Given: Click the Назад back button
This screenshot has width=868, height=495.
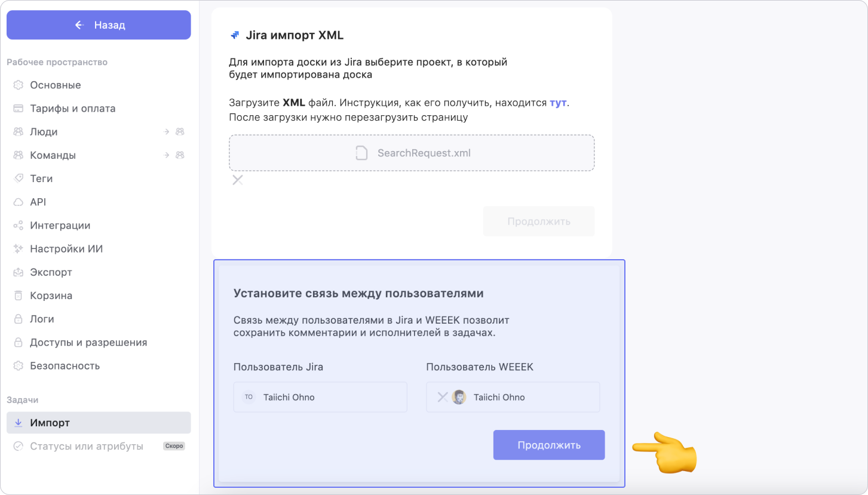Looking at the screenshot, I should 99,25.
